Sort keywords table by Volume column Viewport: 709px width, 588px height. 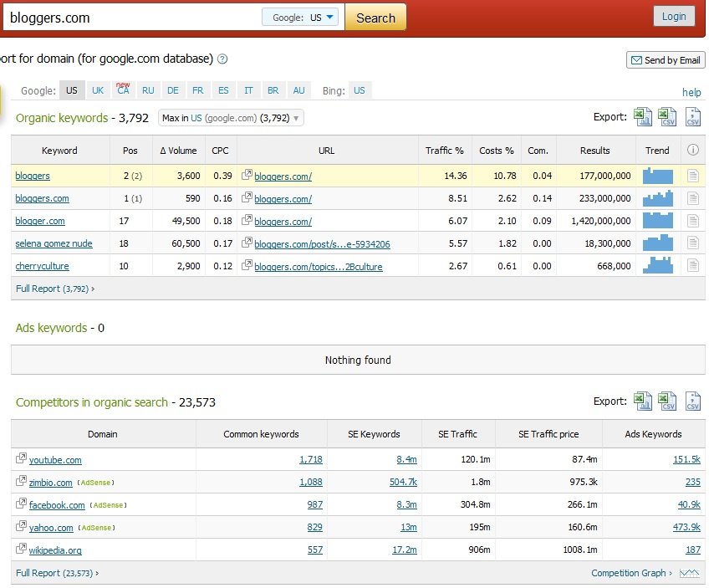[x=179, y=151]
